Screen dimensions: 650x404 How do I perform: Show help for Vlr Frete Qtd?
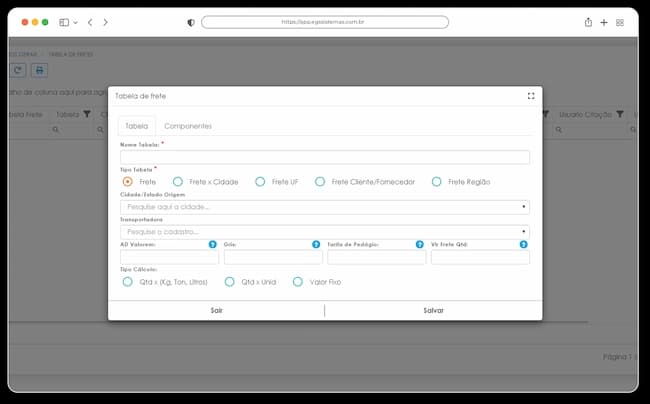(524, 244)
